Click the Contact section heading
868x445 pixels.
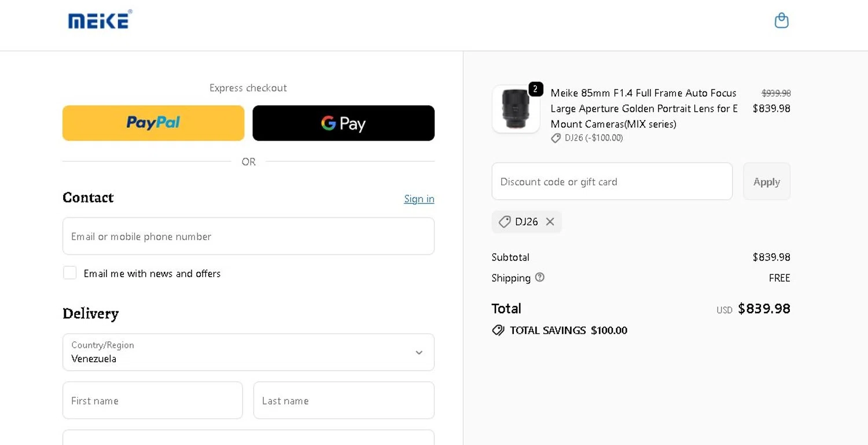pyautogui.click(x=88, y=197)
